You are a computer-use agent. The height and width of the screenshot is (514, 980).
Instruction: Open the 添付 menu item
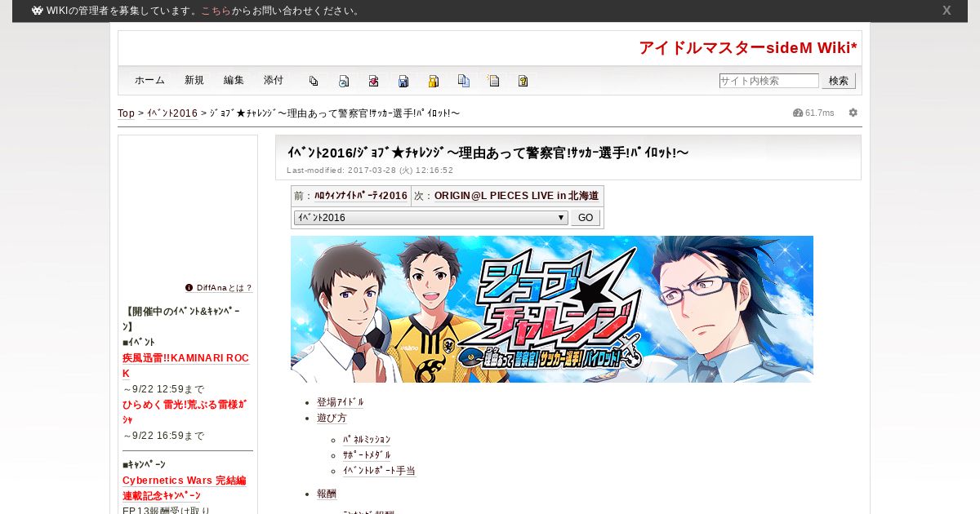(274, 80)
